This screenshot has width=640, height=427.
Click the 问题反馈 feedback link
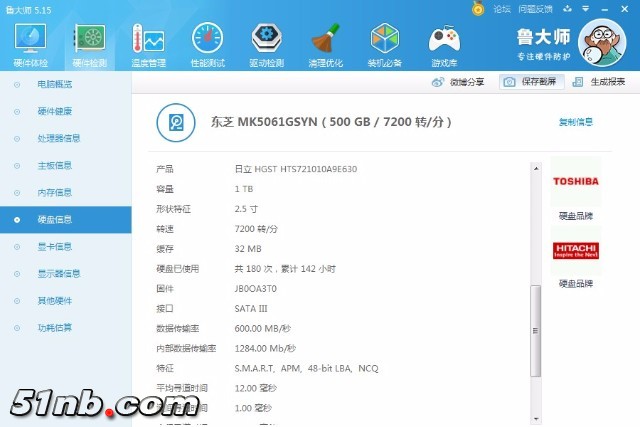(x=535, y=9)
